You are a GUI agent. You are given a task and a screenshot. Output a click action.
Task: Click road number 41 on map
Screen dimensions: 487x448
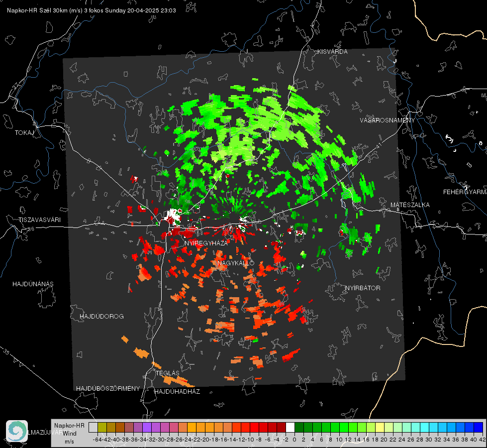coord(378,145)
